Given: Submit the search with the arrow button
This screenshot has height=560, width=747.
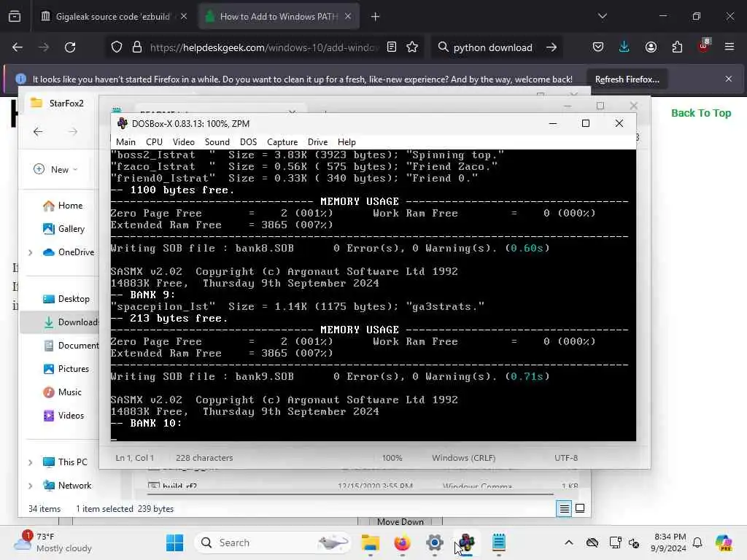Looking at the screenshot, I should click(551, 47).
